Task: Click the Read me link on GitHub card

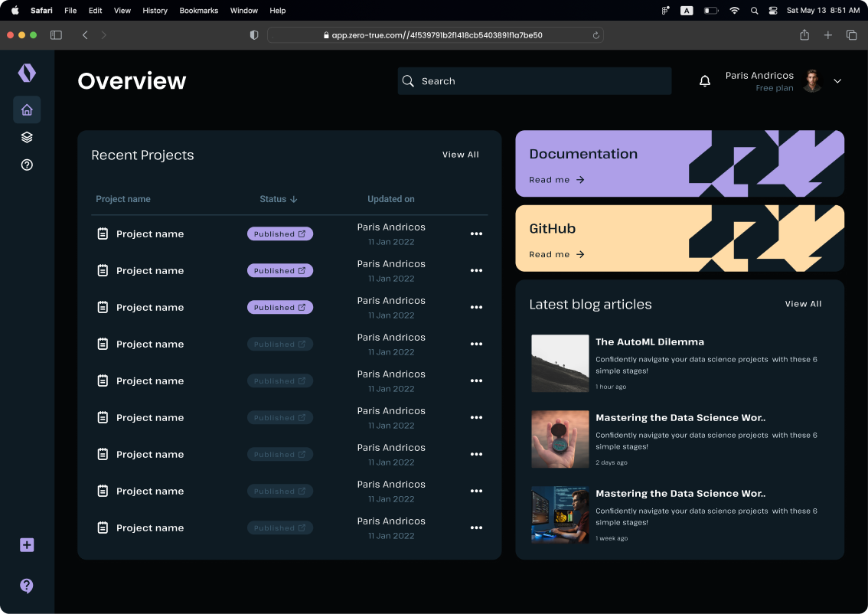Action: 556,254
